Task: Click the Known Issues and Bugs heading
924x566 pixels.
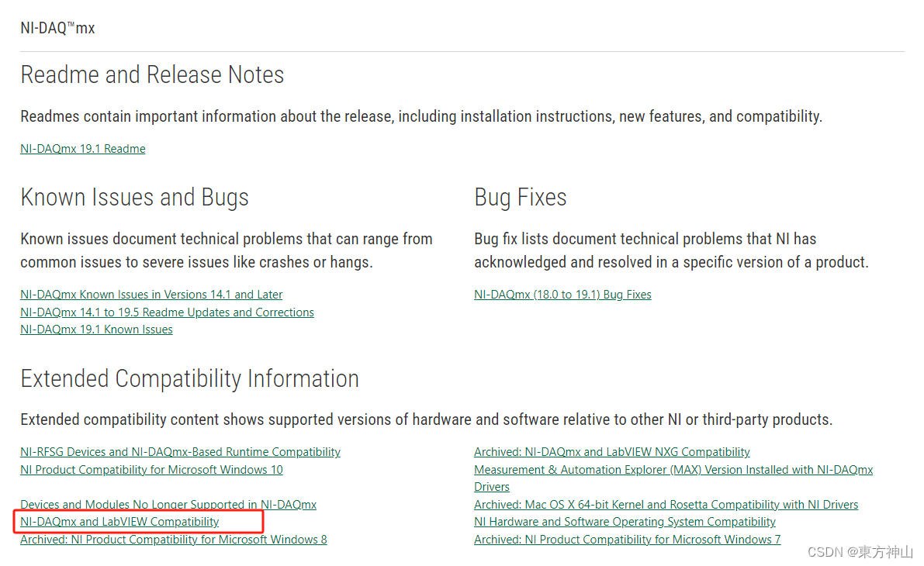Action: pos(134,197)
